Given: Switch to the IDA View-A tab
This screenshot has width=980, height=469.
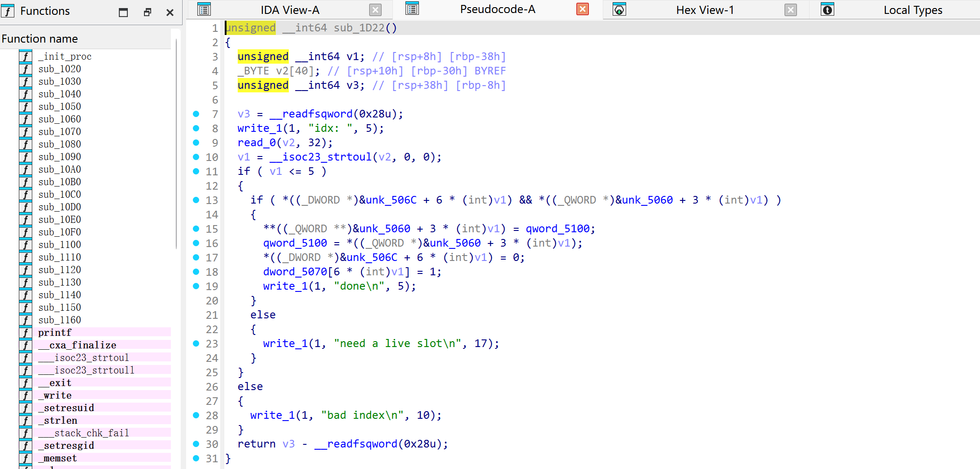Looking at the screenshot, I should pyautogui.click(x=290, y=10).
